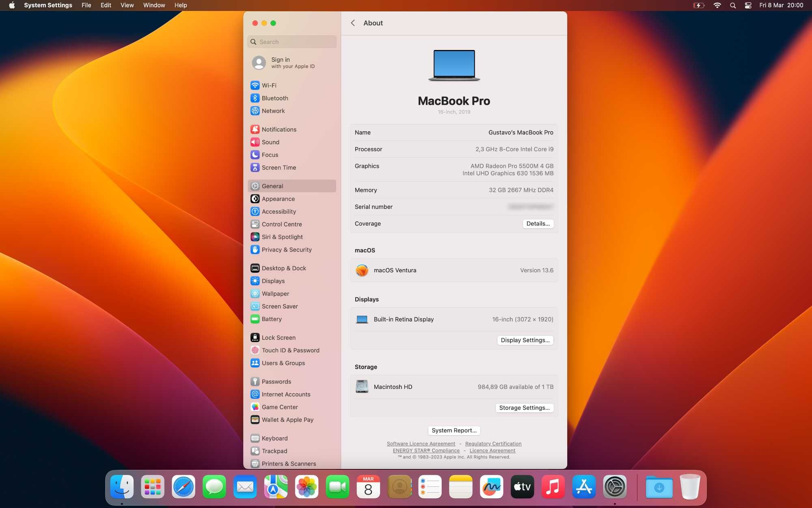The image size is (812, 508).
Task: Open Accessibility settings
Action: 292,211
